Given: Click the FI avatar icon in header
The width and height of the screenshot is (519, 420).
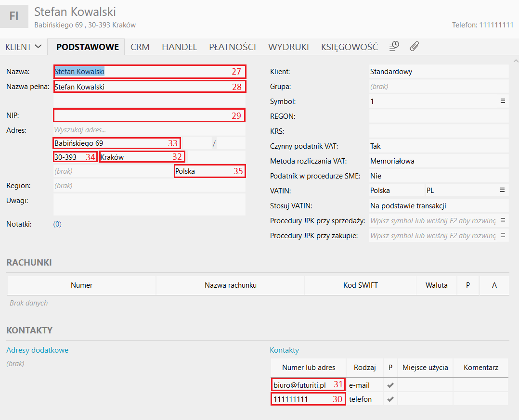Looking at the screenshot, I should pyautogui.click(x=14, y=16).
